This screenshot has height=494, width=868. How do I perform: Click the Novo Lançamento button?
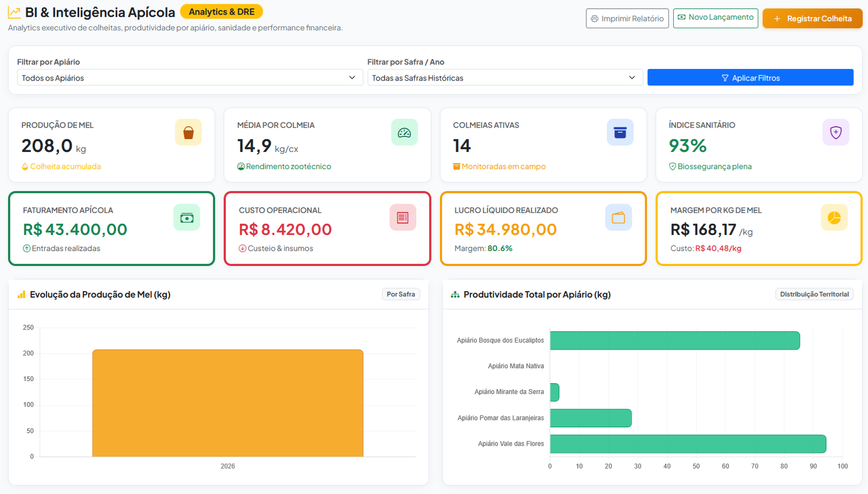(716, 18)
